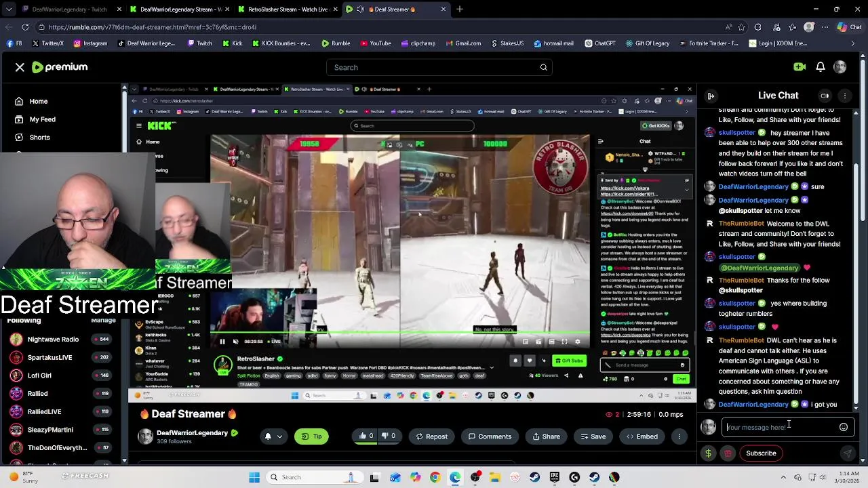
Task: Switch to DeafWarriorLegendary Stream Kick tab
Action: 180,9
